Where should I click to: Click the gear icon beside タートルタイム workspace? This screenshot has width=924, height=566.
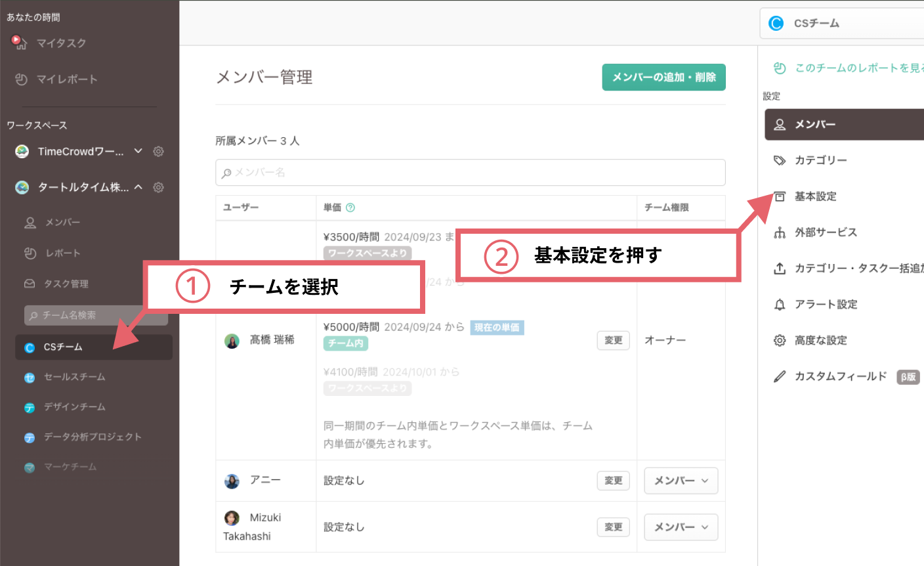coord(158,188)
